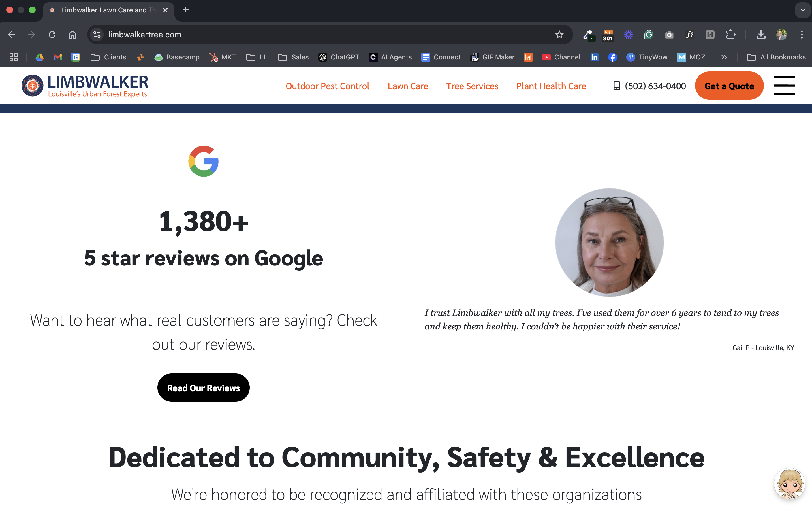Click the Get a Quote button
This screenshot has width=812, height=506.
(729, 86)
